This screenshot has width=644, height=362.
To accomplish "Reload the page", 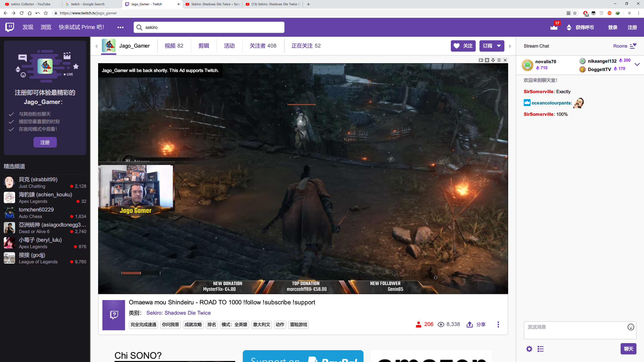I will (x=22, y=13).
